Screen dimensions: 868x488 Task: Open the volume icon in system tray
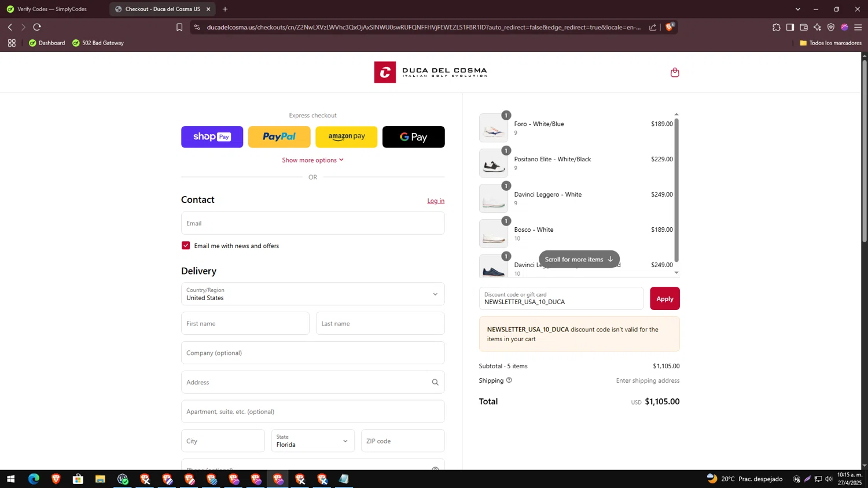pos(829,479)
